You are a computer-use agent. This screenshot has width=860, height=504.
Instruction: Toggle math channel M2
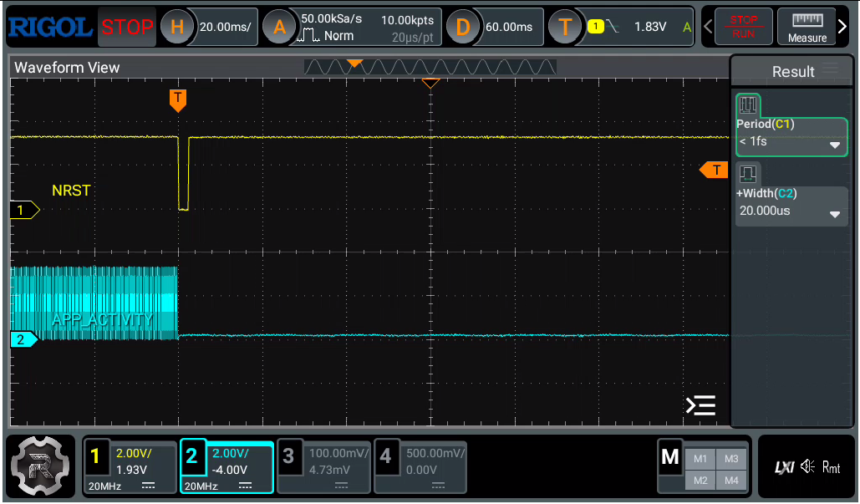tap(700, 481)
